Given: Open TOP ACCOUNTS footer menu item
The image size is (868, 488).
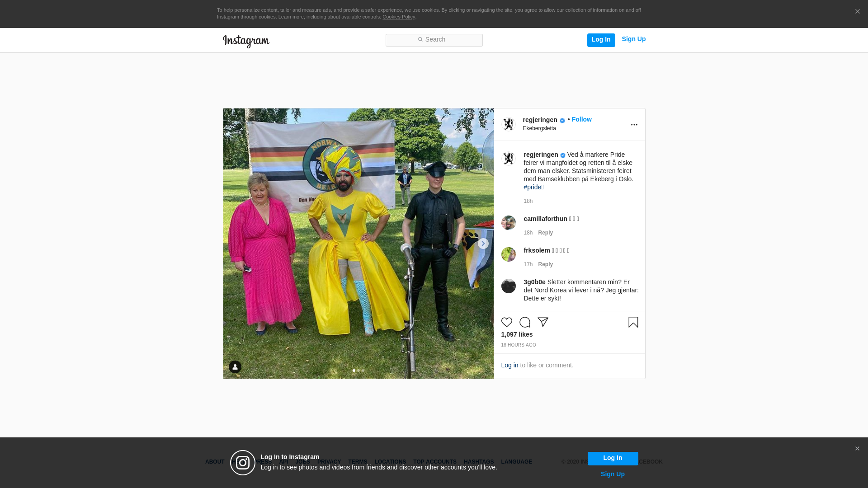Looking at the screenshot, I should (434, 462).
